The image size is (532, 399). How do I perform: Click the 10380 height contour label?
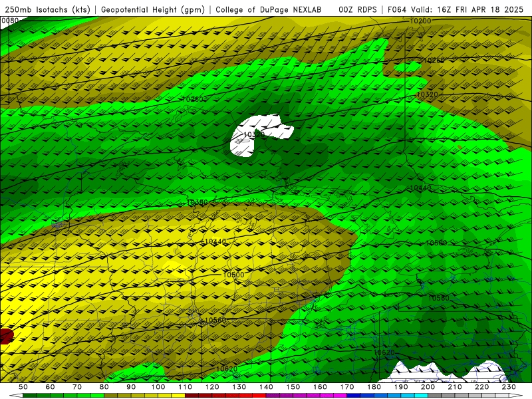(197, 202)
